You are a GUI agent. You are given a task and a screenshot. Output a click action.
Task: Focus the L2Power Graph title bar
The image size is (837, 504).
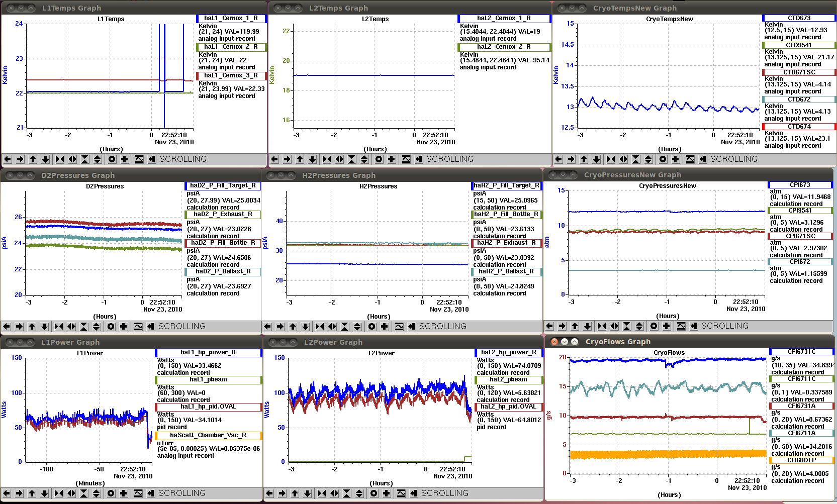coord(403,342)
